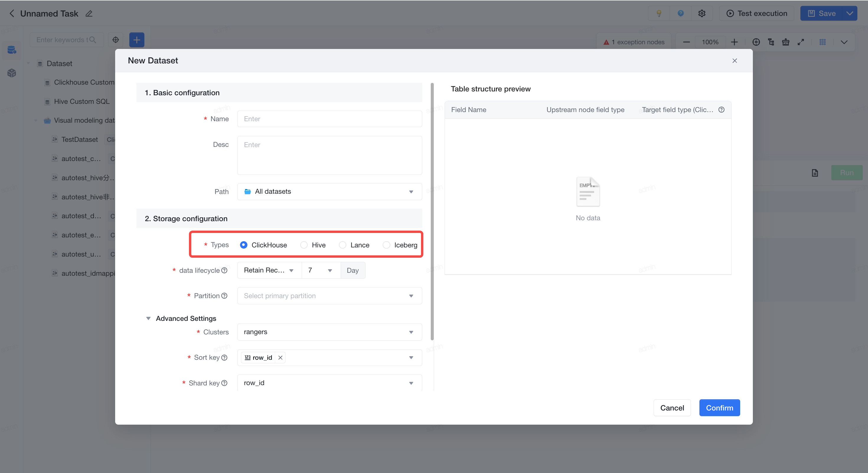Viewport: 868px width, 473px height.
Task: Open the Clusters rangers dropdown
Action: pyautogui.click(x=329, y=332)
